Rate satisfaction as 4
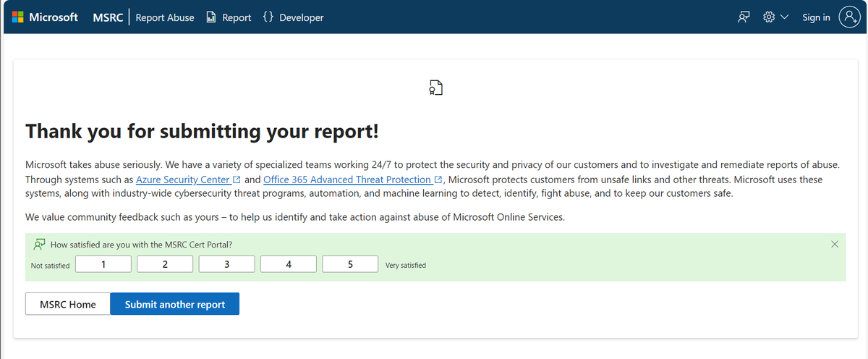868x359 pixels. [288, 264]
